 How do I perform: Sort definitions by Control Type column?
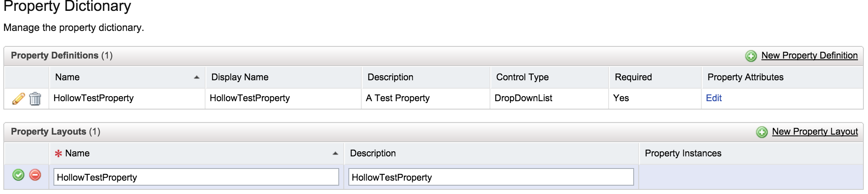click(x=522, y=77)
